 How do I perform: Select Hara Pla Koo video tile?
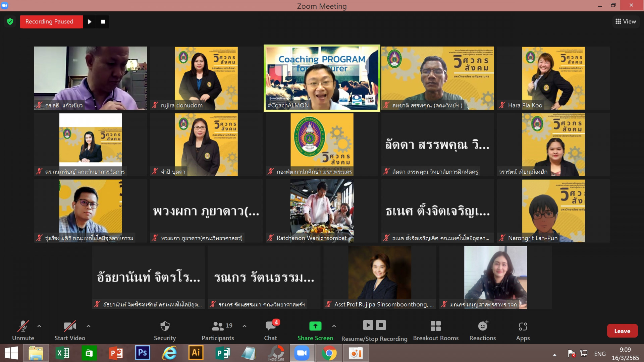[553, 78]
